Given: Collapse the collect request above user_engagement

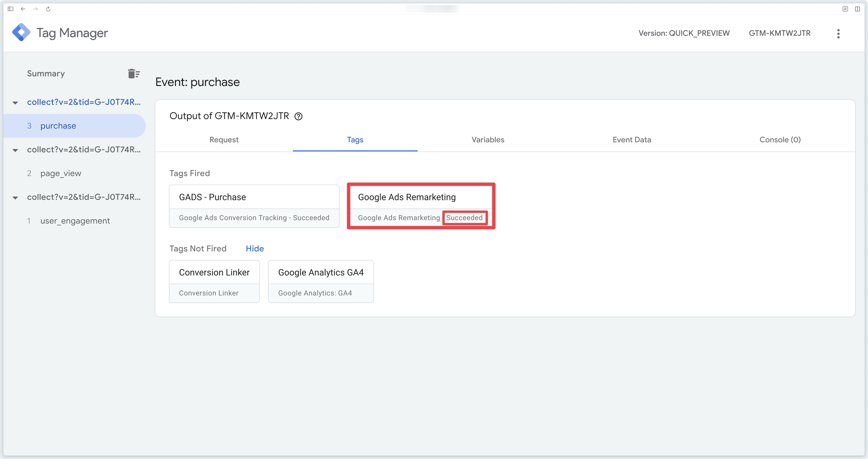Looking at the screenshot, I should pos(15,198).
